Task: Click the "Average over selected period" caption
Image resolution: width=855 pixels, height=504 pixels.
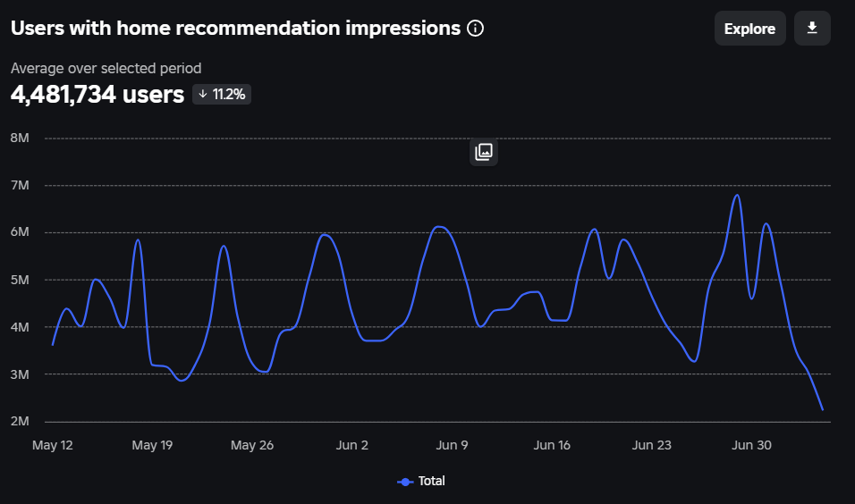Action: pyautogui.click(x=106, y=68)
